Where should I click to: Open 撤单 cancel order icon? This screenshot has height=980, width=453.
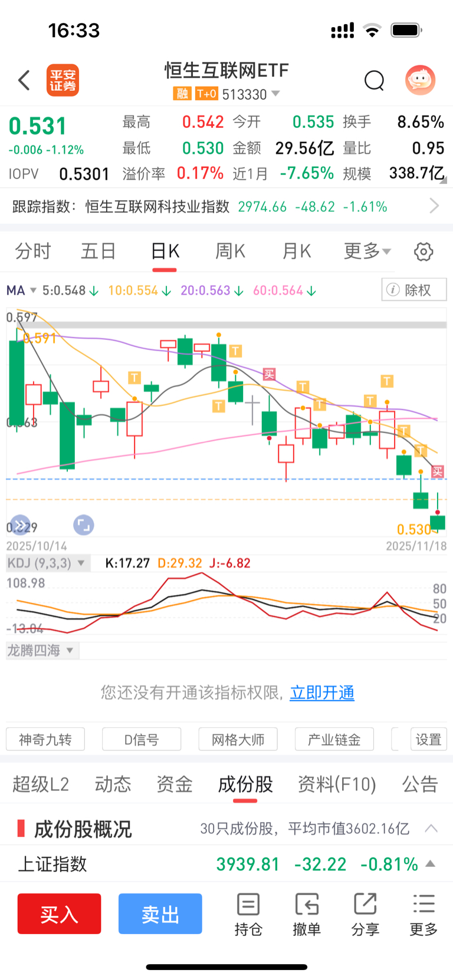click(x=307, y=915)
